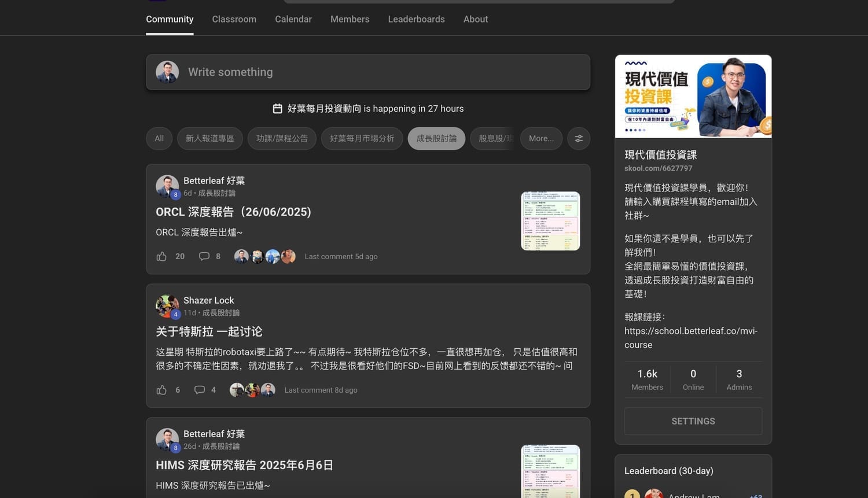Open the About tab
Screen dimensions: 868x498
coord(476,19)
